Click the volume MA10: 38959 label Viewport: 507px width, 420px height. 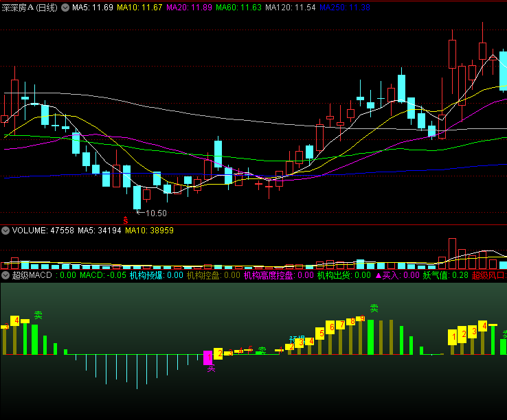[149, 231]
